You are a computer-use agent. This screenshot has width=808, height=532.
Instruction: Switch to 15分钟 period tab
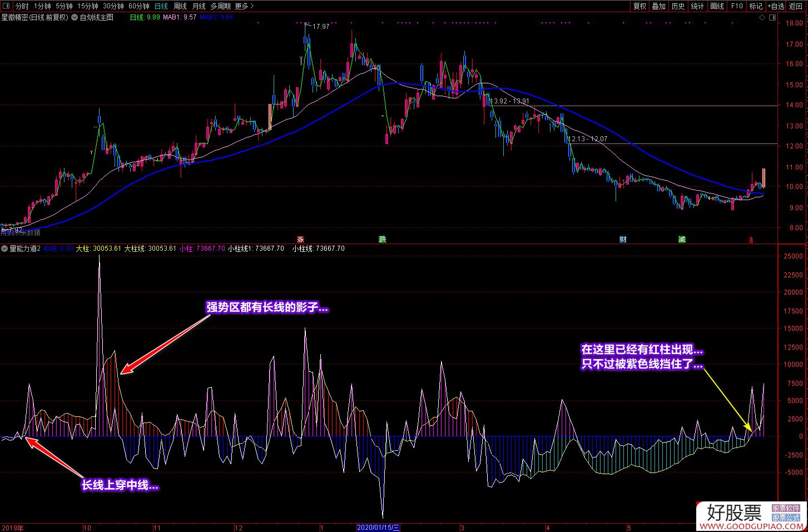pos(87,6)
